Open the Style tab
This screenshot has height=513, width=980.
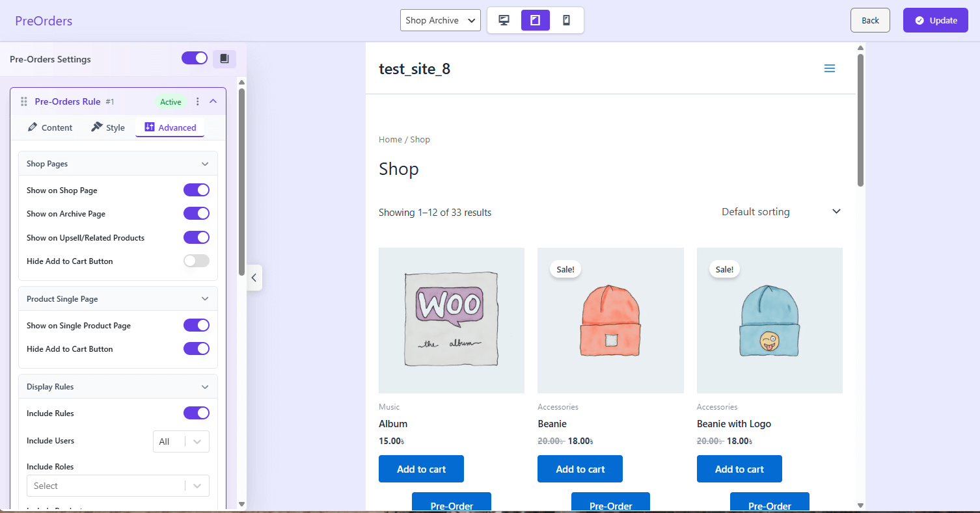(108, 127)
